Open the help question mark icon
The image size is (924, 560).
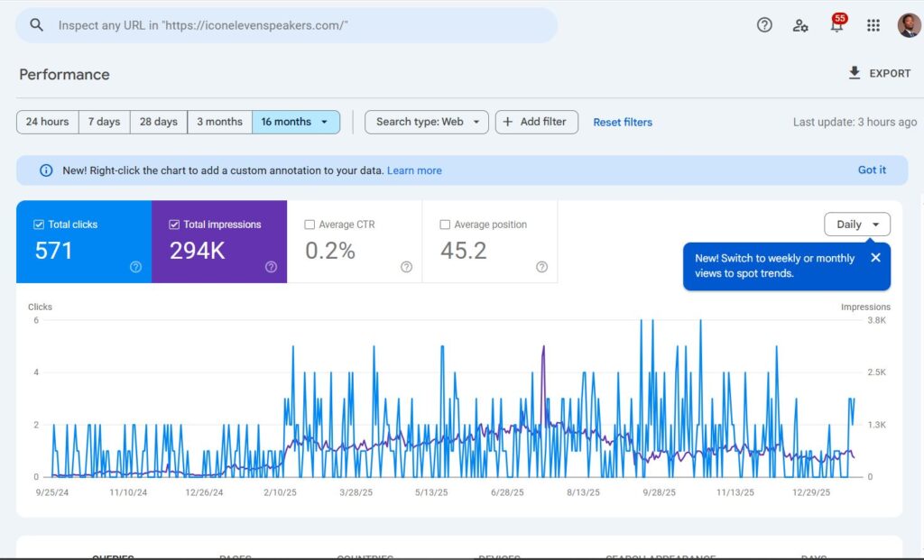(764, 25)
